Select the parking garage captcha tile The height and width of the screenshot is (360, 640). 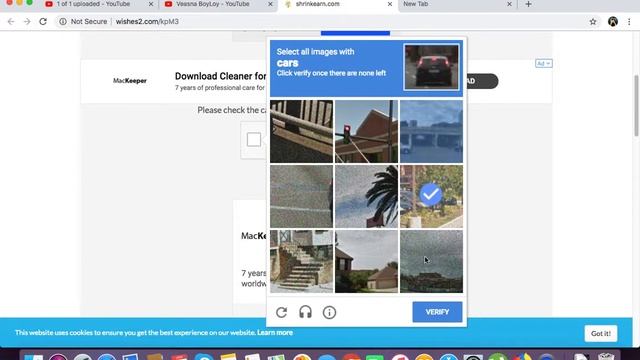[x=431, y=131]
